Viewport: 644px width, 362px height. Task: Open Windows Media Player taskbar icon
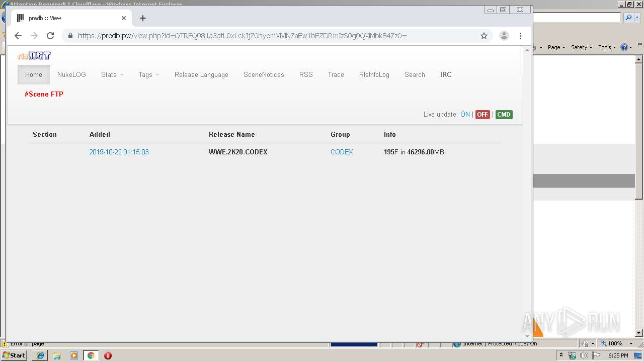click(x=74, y=355)
